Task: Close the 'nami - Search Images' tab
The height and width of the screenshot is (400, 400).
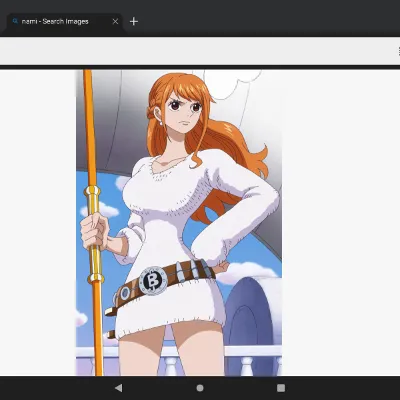Action: coord(115,22)
